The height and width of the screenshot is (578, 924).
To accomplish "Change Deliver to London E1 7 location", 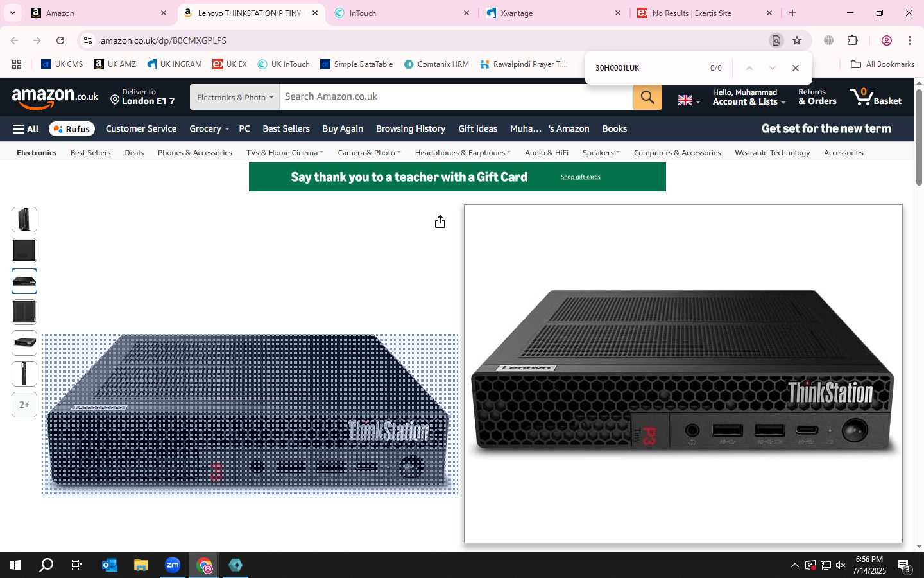I will [142, 97].
